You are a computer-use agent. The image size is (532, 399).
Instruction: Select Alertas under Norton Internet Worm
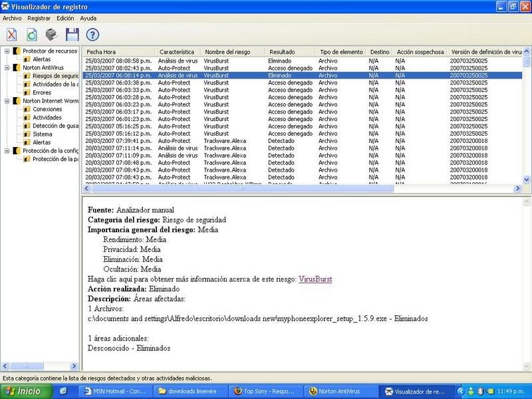click(x=42, y=142)
